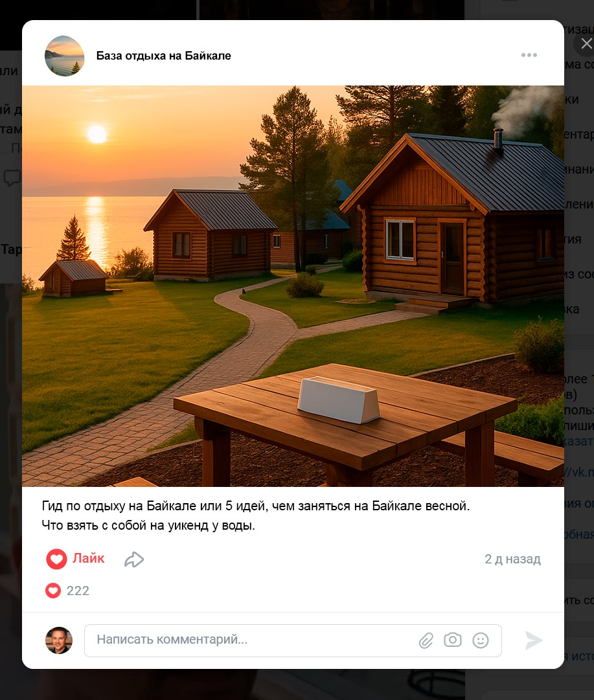Open the post via «2 д назад» timestamp
Image resolution: width=594 pixels, height=700 pixels.
point(513,559)
